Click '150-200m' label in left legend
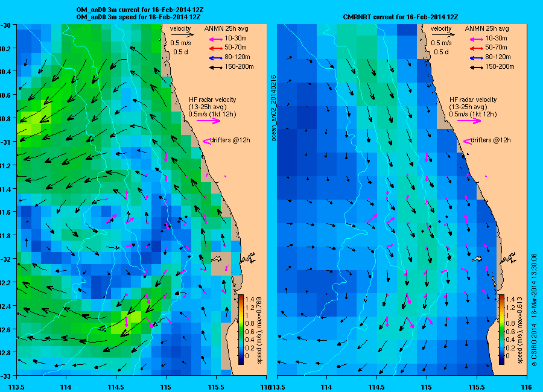This screenshot has height=392, width=543. coord(239,67)
